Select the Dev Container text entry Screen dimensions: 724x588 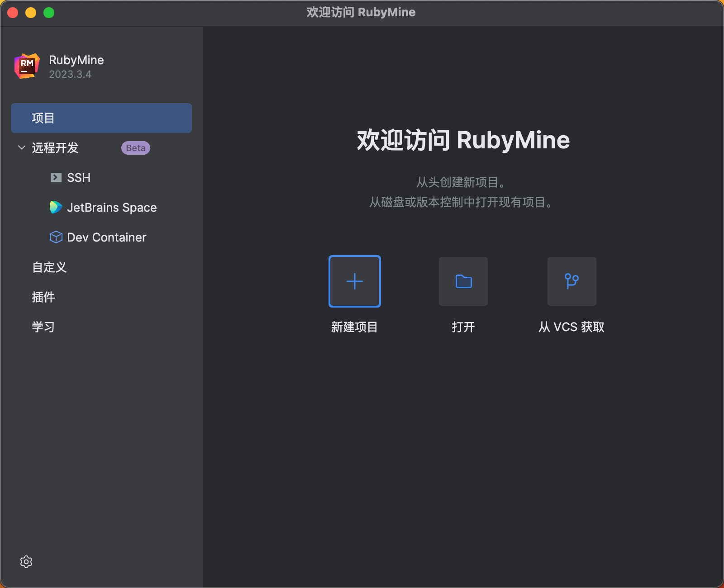click(107, 237)
